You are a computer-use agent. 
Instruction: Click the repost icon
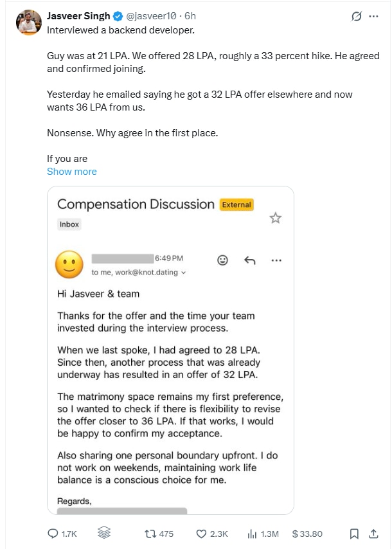148,534
